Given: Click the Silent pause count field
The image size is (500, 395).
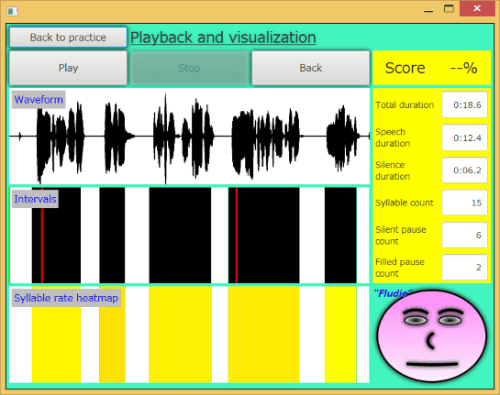Looking at the screenshot, I should pyautogui.click(x=465, y=235).
